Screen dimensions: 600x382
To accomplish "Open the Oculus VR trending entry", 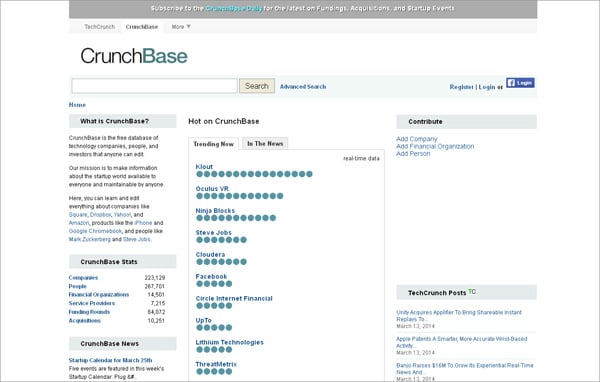I will [x=212, y=189].
